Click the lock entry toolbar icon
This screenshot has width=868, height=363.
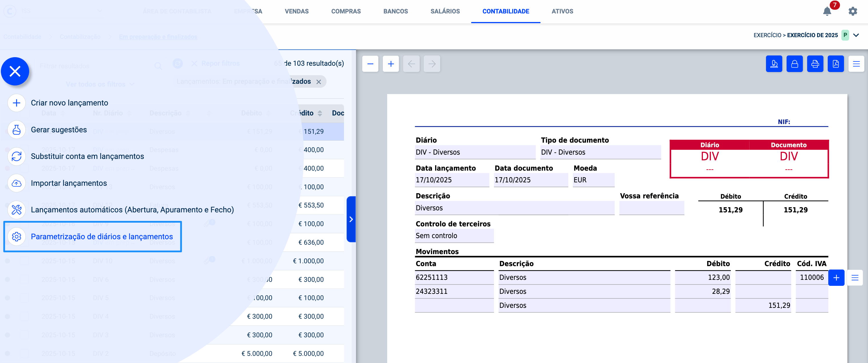[x=794, y=64]
